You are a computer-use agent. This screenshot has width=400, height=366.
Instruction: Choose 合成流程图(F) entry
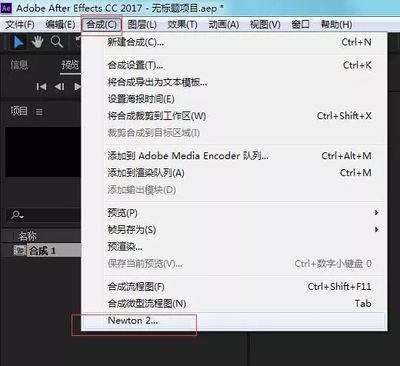[x=234, y=286]
